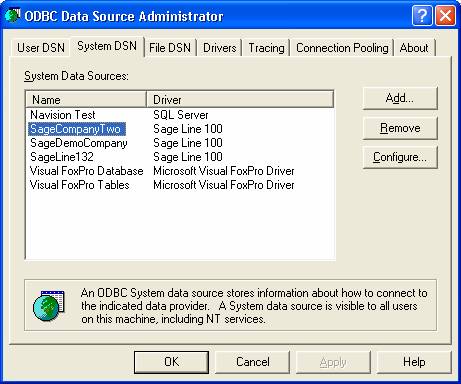Click the ODBC System data source description text
The image size is (461, 384).
tap(254, 306)
